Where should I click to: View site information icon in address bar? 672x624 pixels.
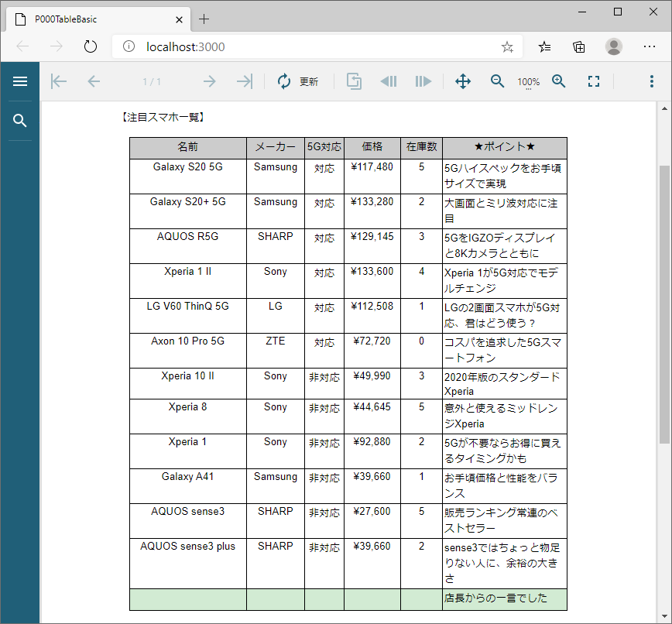129,46
